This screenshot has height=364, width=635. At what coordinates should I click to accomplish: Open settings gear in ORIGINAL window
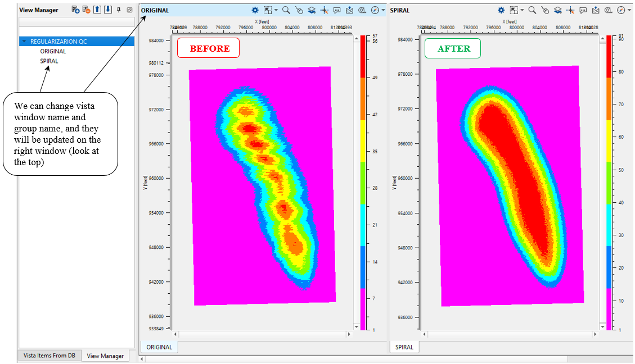click(x=255, y=10)
